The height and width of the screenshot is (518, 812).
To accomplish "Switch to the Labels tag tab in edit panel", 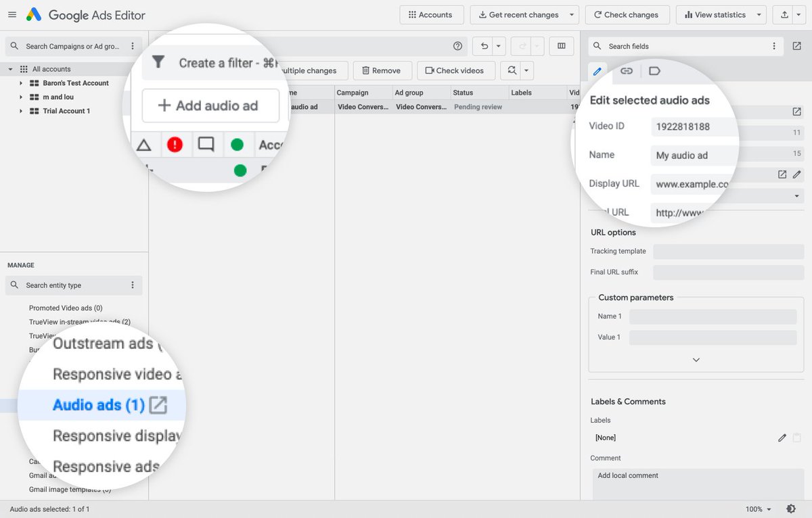I will pyautogui.click(x=654, y=70).
